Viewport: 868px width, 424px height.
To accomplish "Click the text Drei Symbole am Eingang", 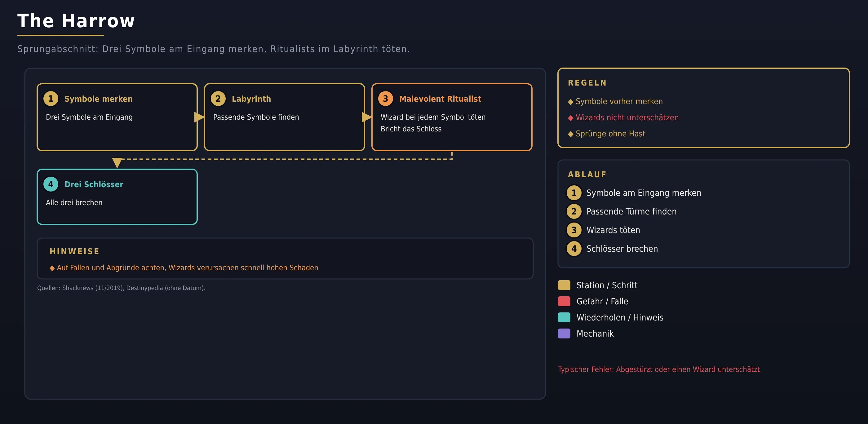I will (x=89, y=117).
